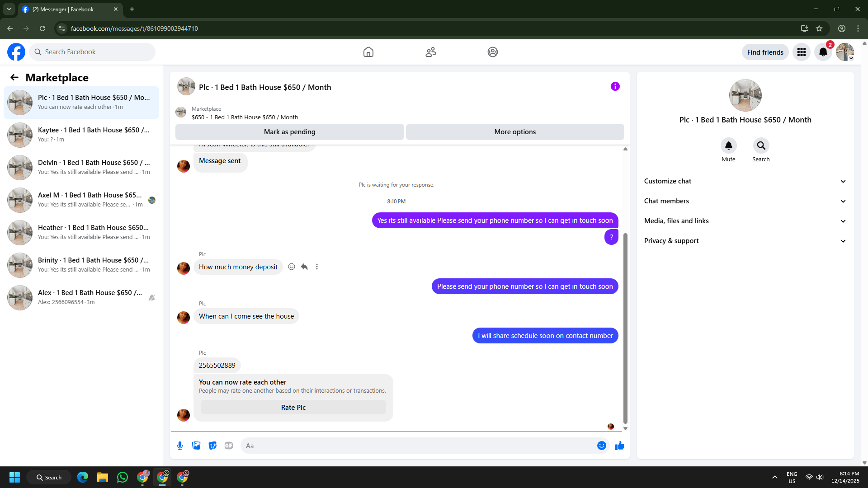Click the Rate Plc button

click(293, 407)
